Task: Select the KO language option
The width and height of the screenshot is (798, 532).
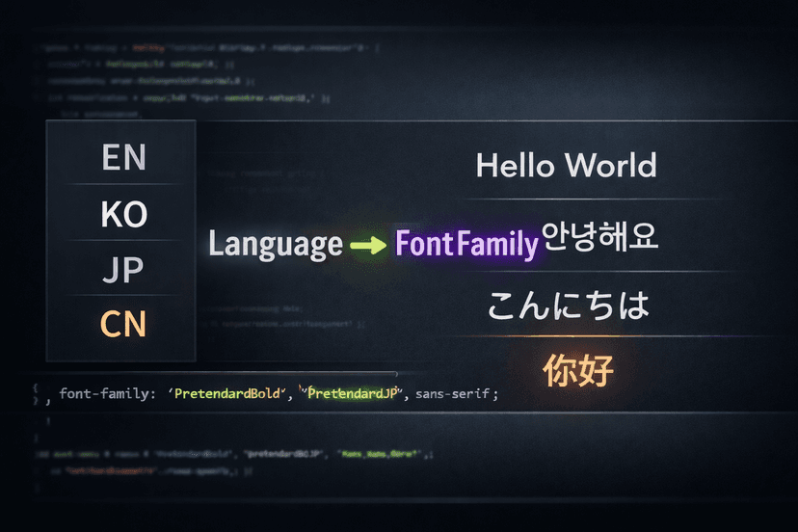Action: (x=123, y=214)
